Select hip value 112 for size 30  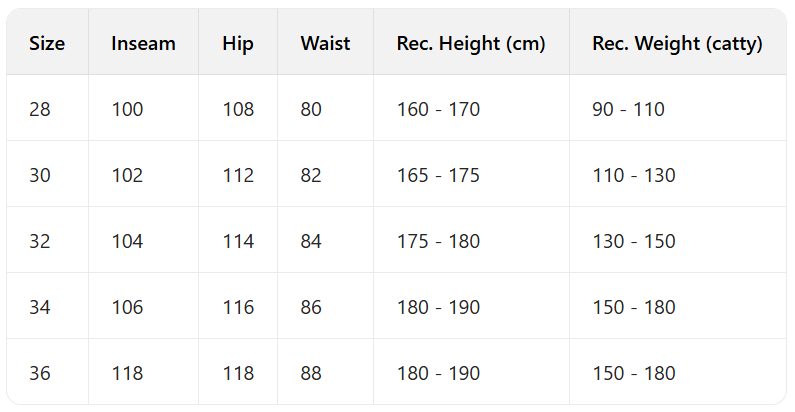pyautogui.click(x=238, y=175)
